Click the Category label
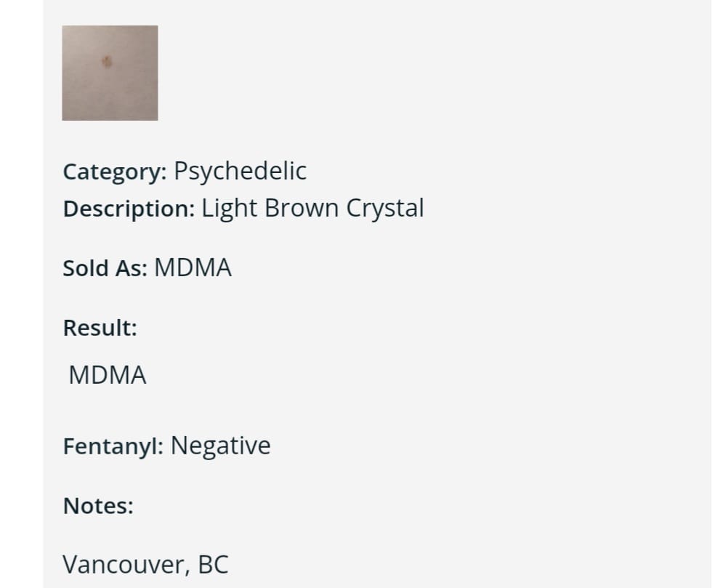The height and width of the screenshot is (588, 715). click(x=115, y=172)
